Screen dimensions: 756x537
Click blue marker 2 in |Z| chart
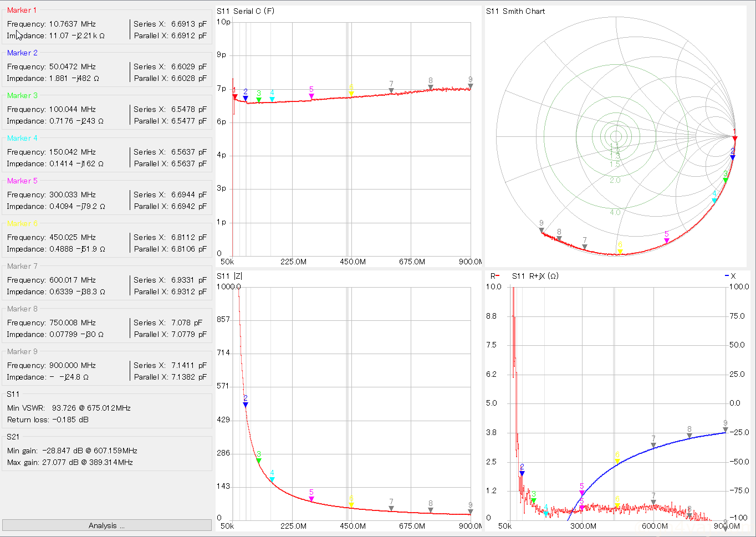tap(246, 405)
